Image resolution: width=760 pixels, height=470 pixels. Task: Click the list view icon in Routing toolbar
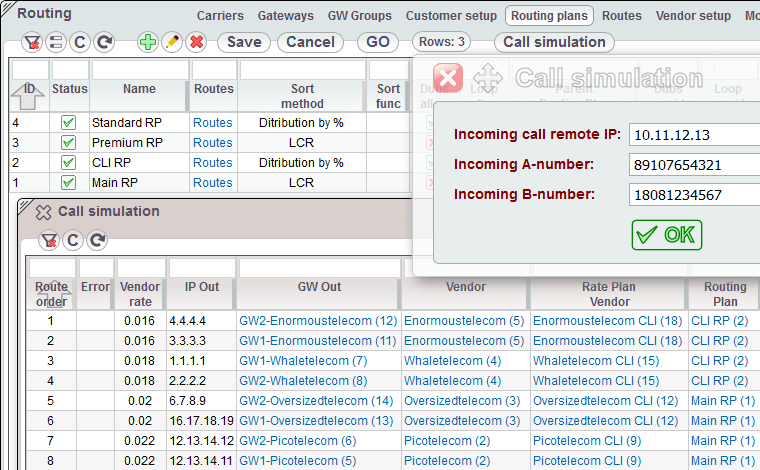(56, 43)
